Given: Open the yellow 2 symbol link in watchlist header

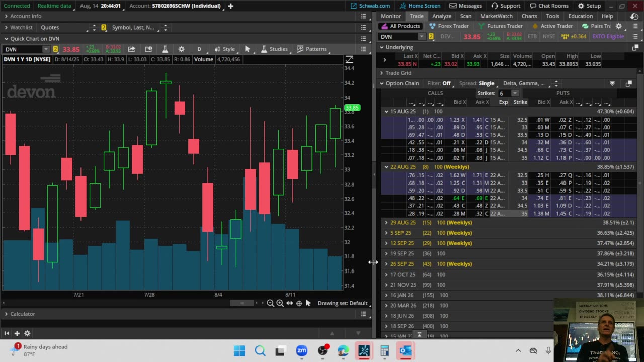Looking at the screenshot, I should point(104,27).
